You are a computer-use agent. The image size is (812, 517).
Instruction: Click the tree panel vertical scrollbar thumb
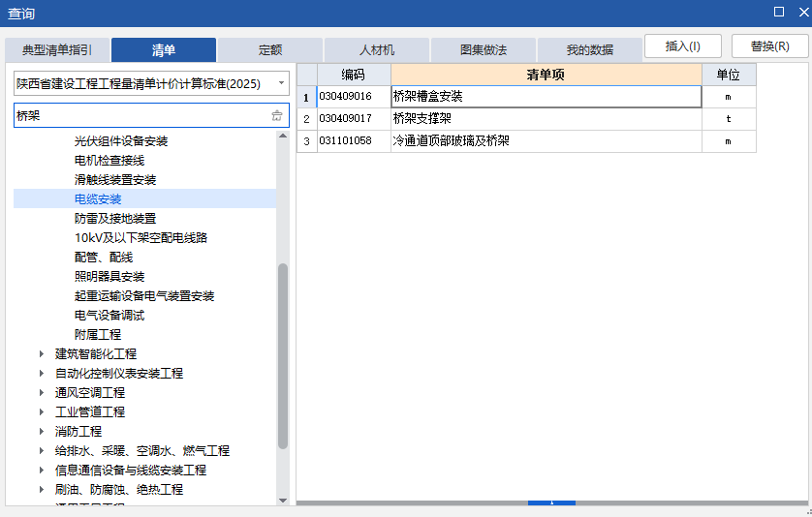[x=283, y=356]
